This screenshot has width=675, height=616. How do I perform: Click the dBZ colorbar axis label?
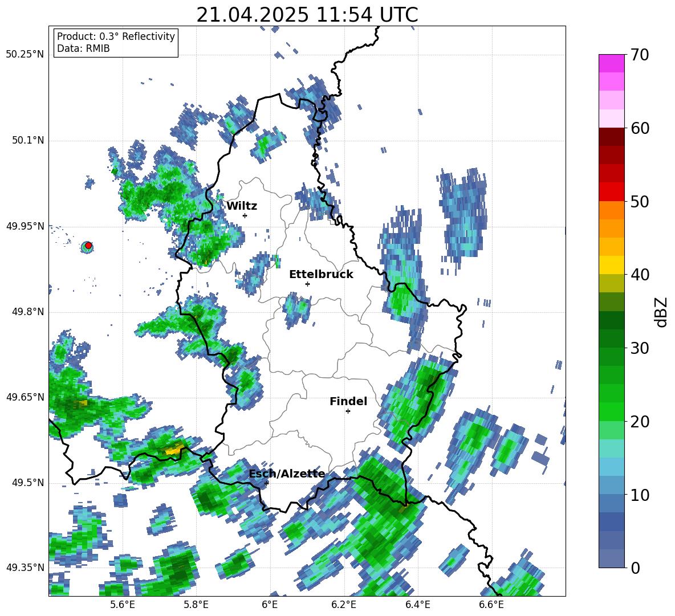pyautogui.click(x=661, y=312)
